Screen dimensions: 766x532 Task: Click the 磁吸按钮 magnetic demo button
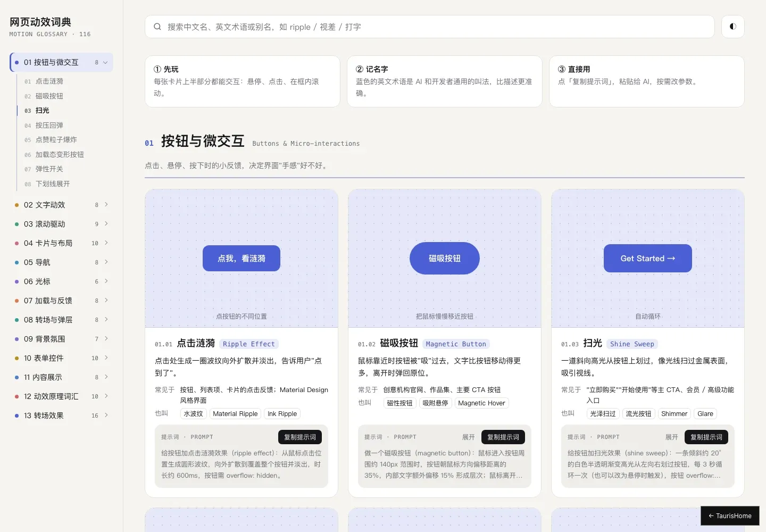(x=445, y=259)
